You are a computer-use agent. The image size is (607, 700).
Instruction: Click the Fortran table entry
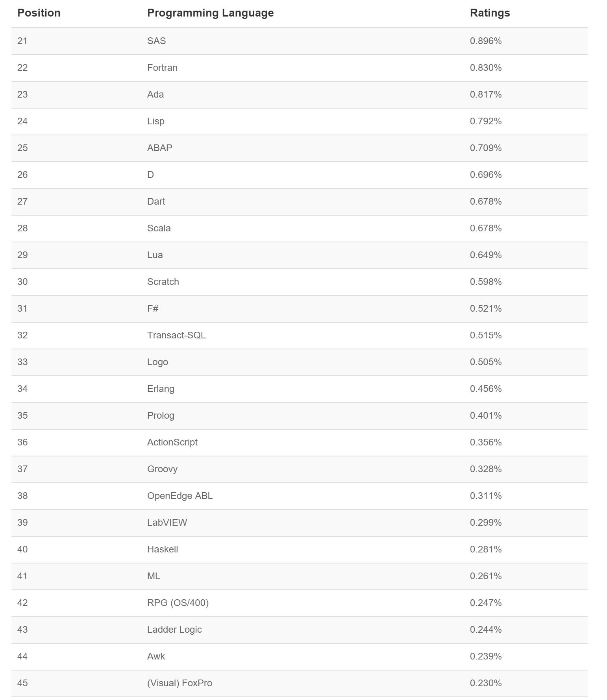point(162,68)
